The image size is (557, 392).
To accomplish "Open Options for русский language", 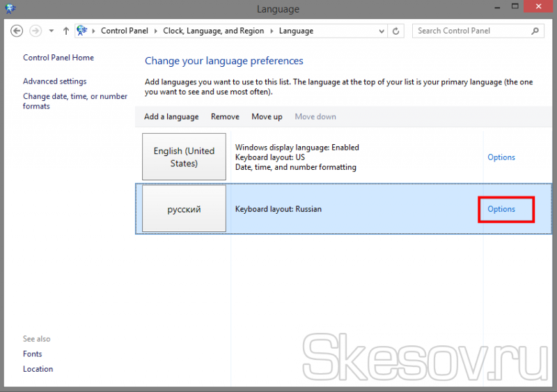I will 501,209.
